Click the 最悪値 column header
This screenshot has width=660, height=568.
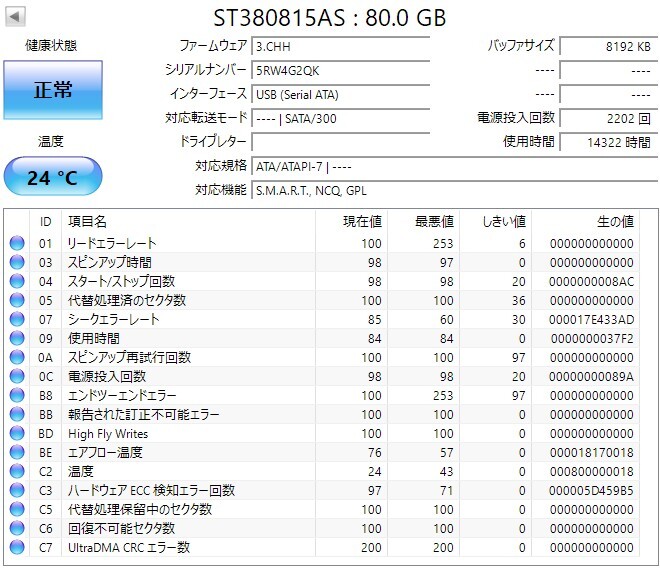coord(423,221)
